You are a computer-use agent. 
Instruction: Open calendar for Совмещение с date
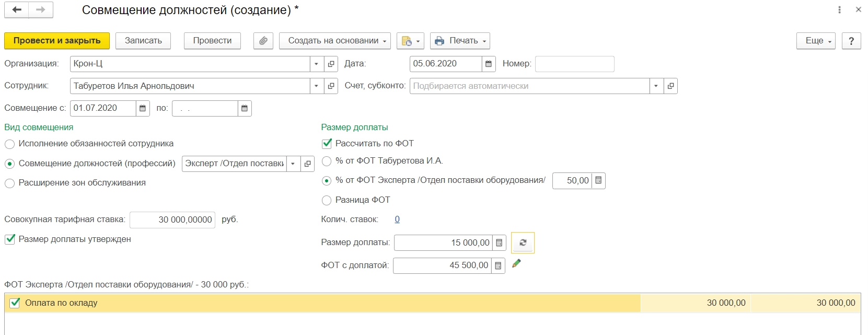click(143, 108)
